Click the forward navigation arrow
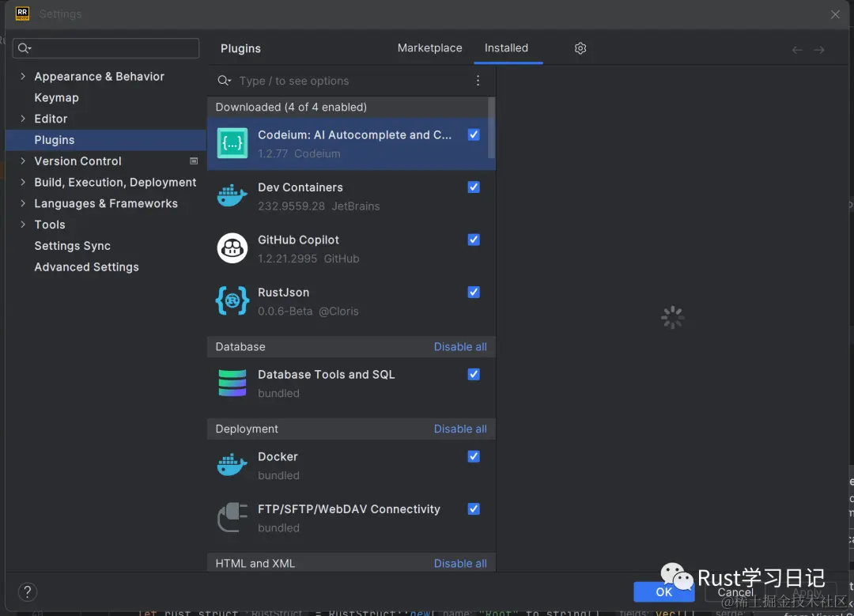 pyautogui.click(x=818, y=50)
